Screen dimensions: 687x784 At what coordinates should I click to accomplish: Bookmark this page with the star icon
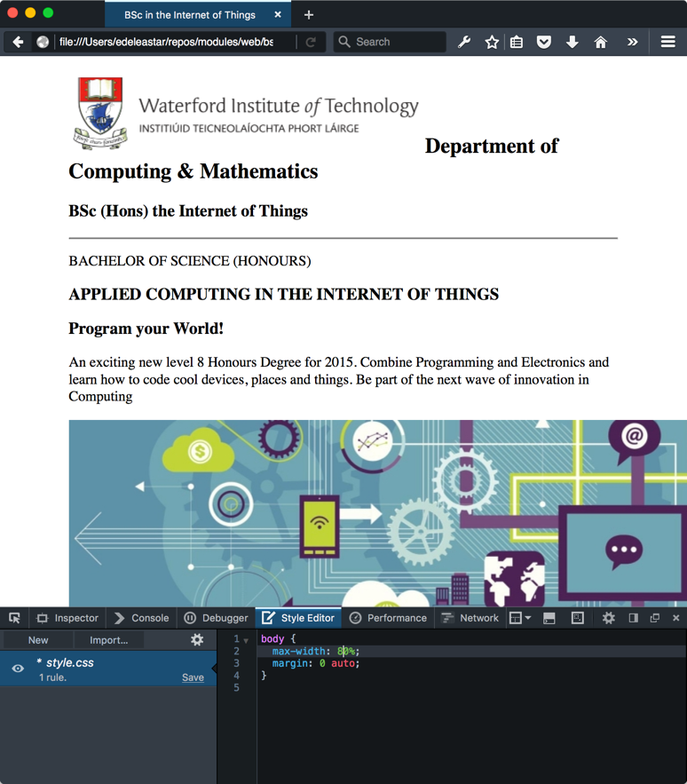click(492, 42)
